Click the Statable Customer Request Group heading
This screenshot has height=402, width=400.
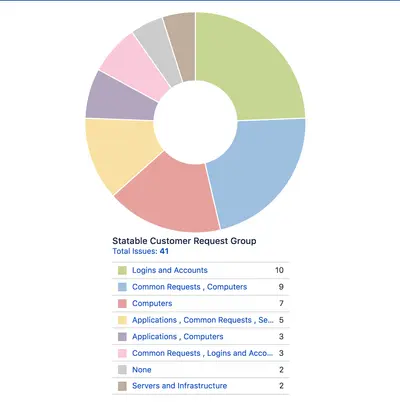[x=184, y=241]
